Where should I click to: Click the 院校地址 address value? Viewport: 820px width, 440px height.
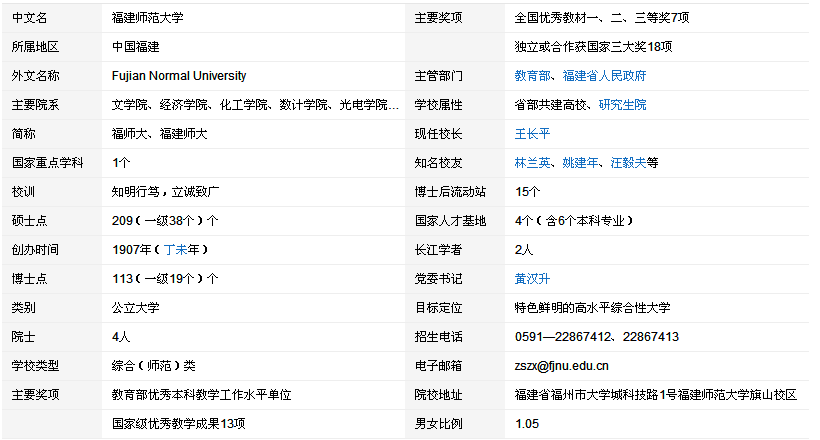(x=656, y=394)
